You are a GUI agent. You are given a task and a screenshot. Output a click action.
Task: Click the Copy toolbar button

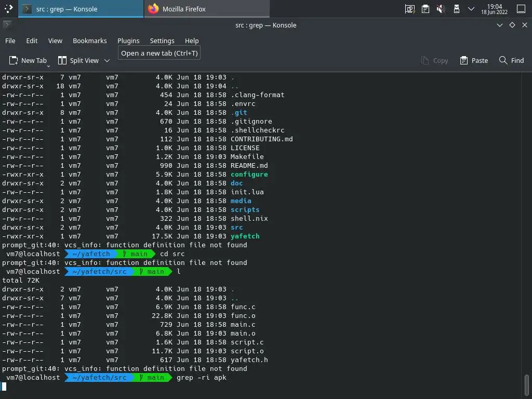pos(435,60)
